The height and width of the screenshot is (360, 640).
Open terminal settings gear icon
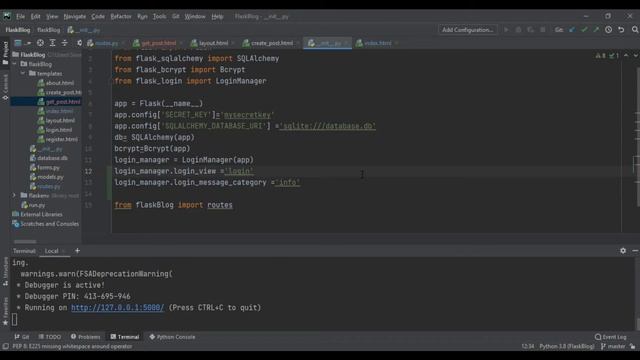click(x=623, y=251)
